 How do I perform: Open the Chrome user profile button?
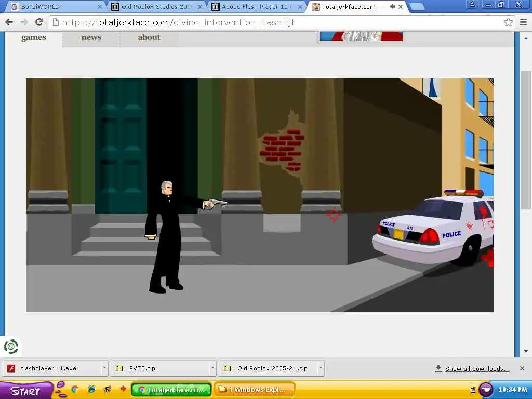pos(472,4)
